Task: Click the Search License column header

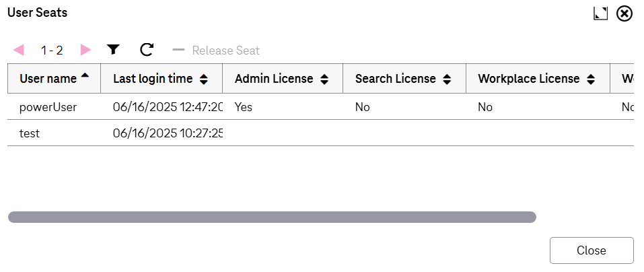Action: [x=396, y=79]
